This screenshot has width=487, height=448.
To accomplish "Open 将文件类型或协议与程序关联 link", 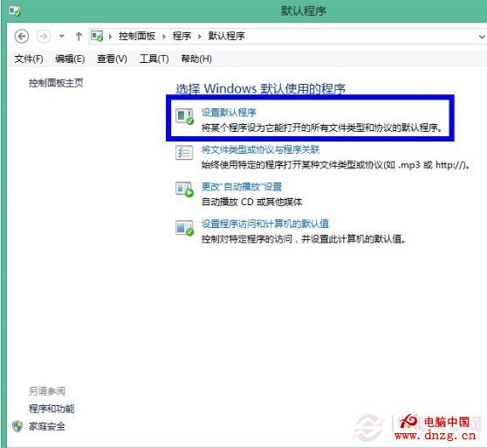I will (261, 149).
